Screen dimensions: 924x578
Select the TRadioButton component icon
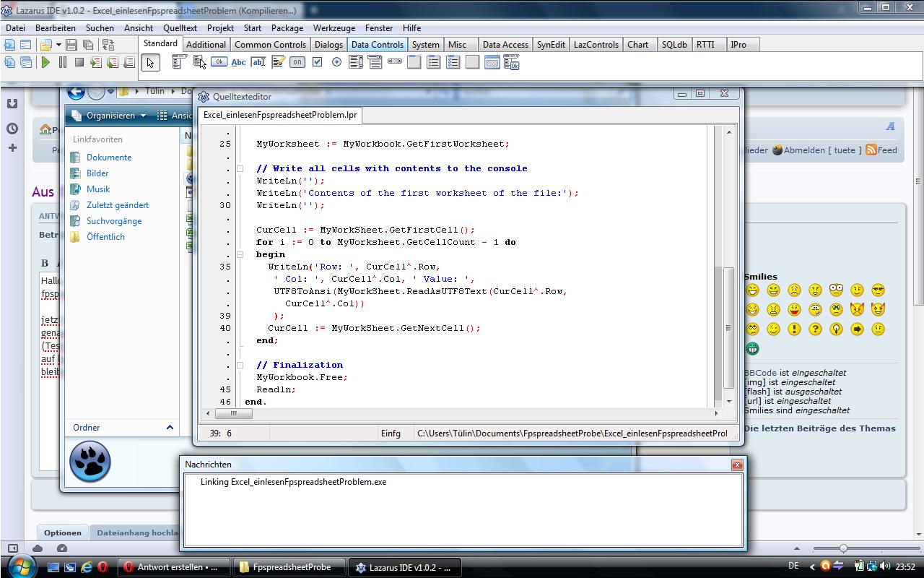pos(336,63)
